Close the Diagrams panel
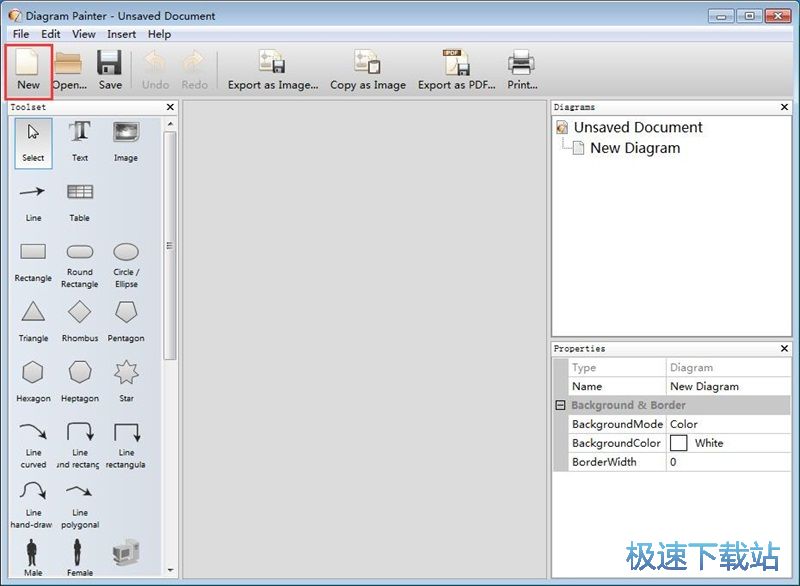The width and height of the screenshot is (800, 586). coord(784,107)
